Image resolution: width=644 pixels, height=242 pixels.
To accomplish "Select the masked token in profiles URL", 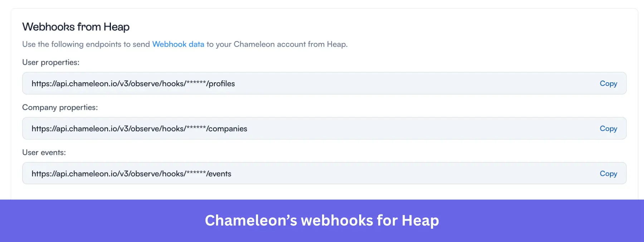I will pos(196,83).
